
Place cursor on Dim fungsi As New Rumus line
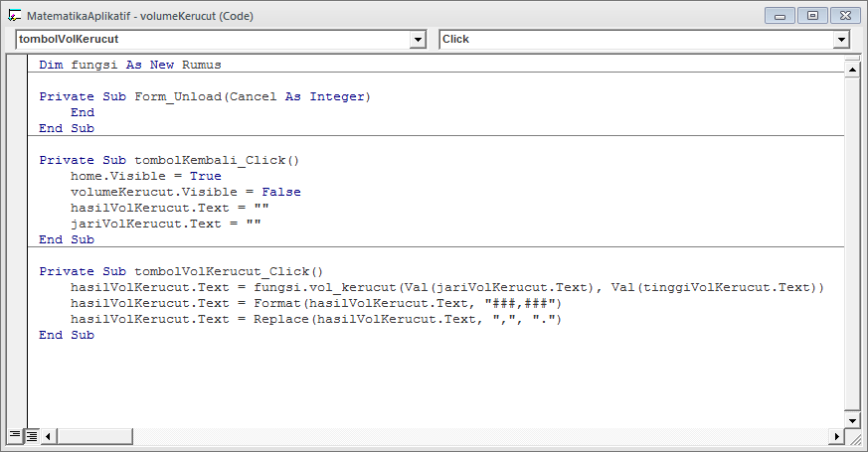[x=130, y=65]
